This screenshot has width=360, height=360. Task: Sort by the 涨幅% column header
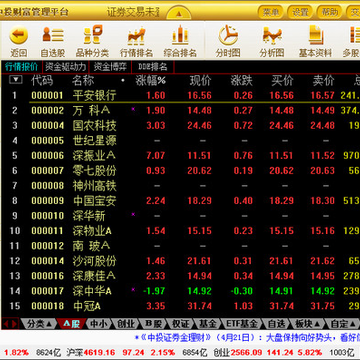(x=150, y=80)
